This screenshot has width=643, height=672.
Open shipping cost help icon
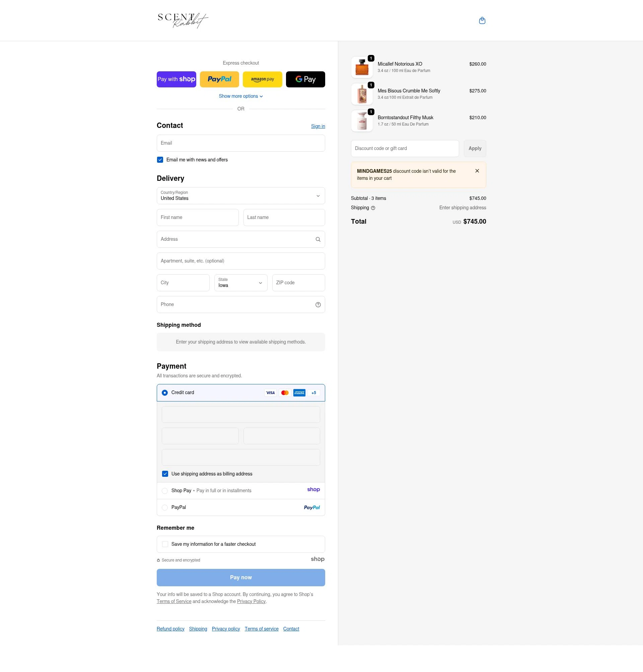point(373,208)
